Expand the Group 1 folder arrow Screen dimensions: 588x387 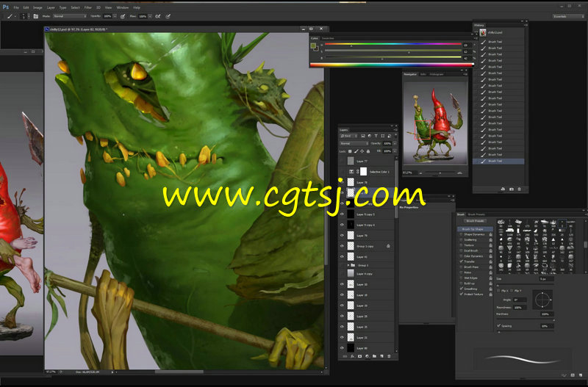[348, 265]
